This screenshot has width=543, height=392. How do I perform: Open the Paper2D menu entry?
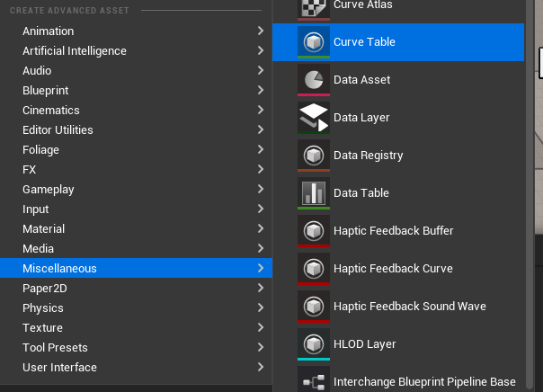pos(46,289)
